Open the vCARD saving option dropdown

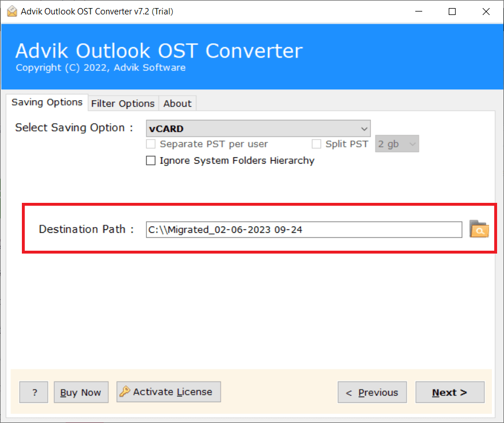[258, 129]
